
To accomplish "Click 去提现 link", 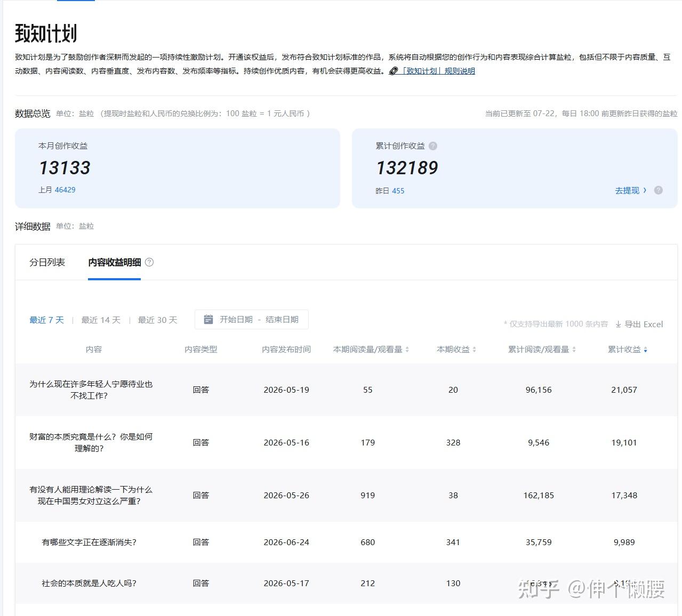I will (x=631, y=190).
